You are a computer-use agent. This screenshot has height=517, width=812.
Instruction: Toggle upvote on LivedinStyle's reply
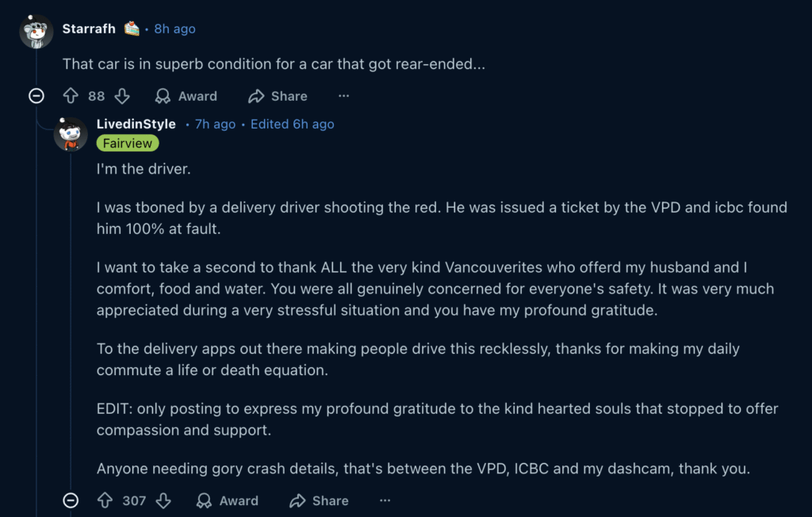105,500
